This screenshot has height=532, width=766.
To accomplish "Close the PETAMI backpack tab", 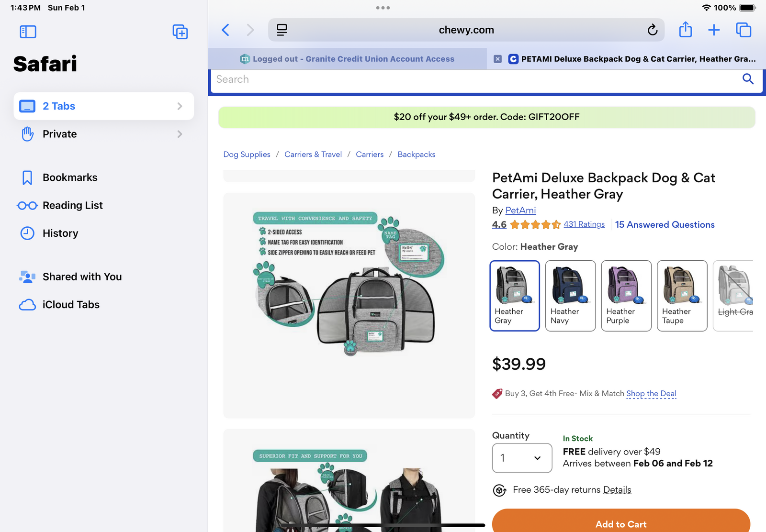I will (498, 59).
